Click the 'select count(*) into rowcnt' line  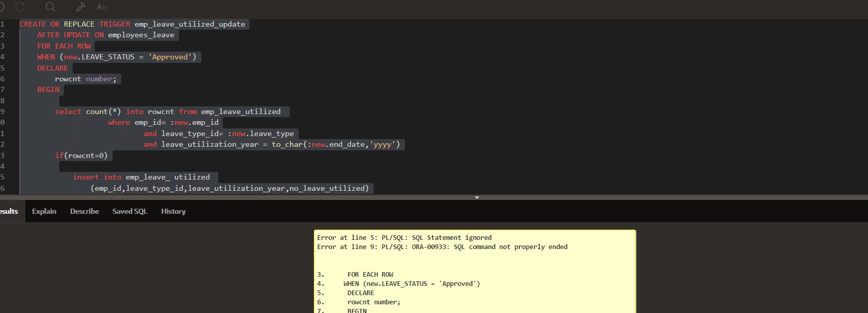coord(168,111)
